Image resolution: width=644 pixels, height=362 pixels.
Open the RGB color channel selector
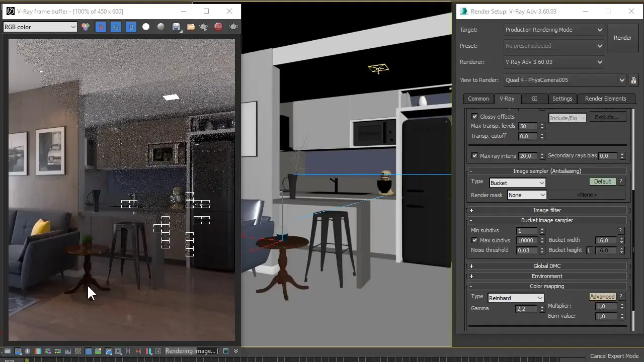point(40,27)
